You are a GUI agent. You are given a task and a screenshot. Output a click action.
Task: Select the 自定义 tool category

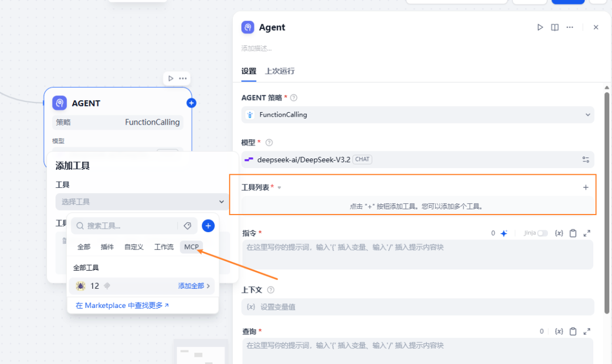[134, 247]
